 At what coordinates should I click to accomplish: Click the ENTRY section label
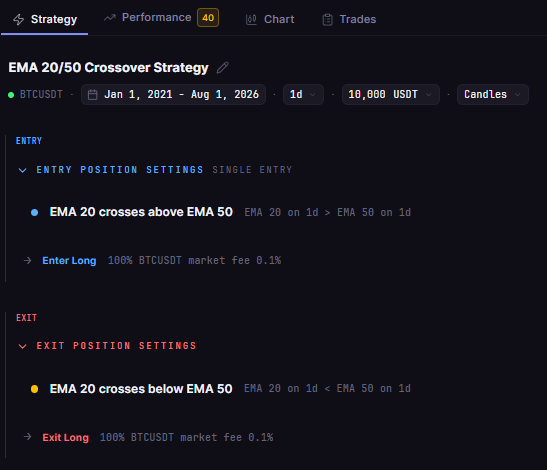pyautogui.click(x=29, y=141)
